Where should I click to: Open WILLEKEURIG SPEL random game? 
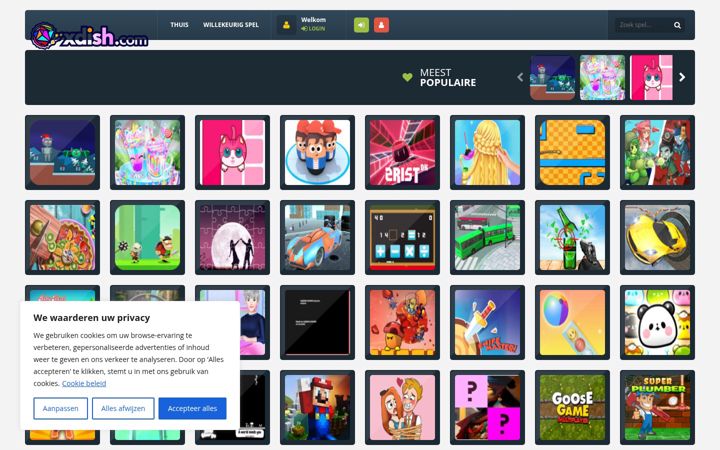point(231,25)
